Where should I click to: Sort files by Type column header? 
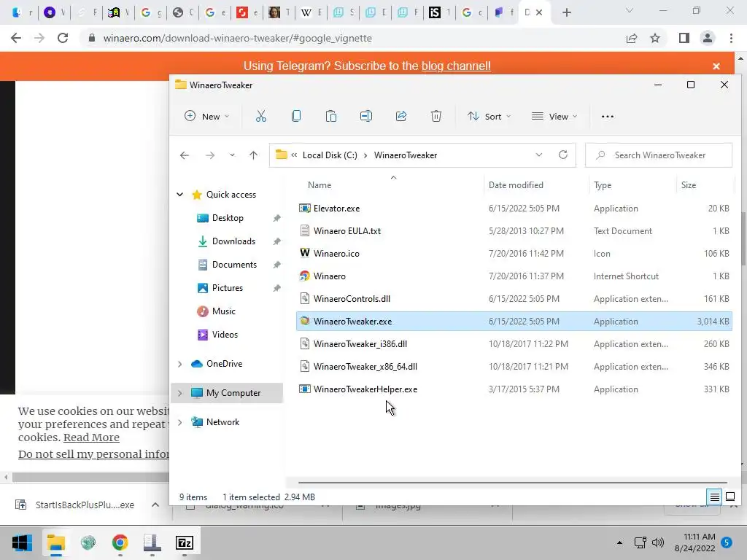tap(602, 185)
